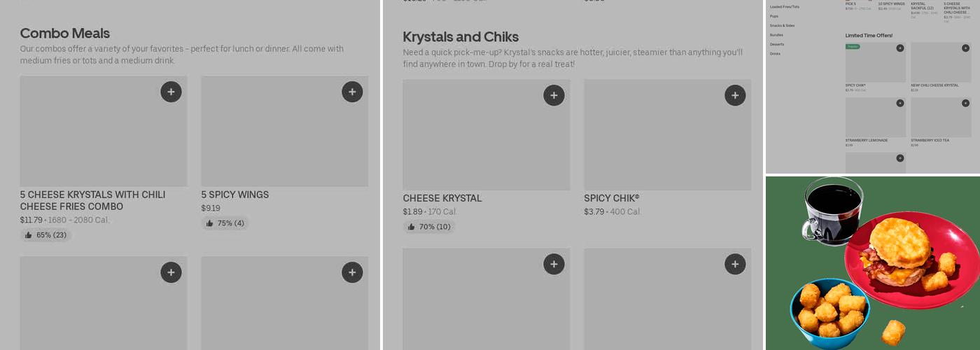Open the Desserts menu section

(777, 44)
